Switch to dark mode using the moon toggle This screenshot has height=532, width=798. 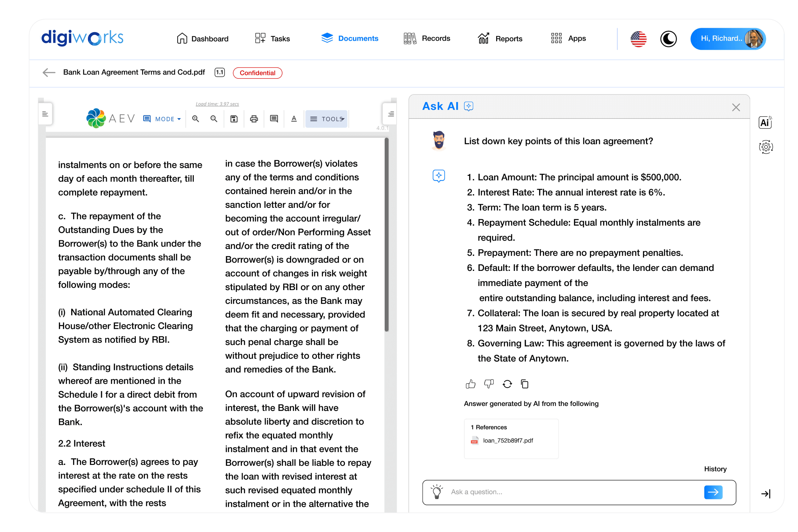coord(669,39)
